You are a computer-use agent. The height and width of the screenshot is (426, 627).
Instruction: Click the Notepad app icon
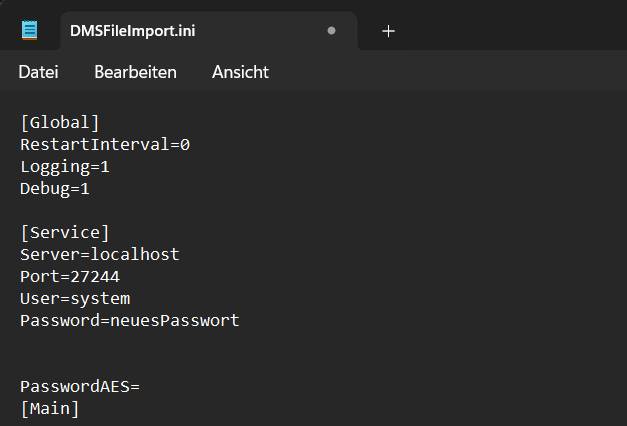[29, 30]
